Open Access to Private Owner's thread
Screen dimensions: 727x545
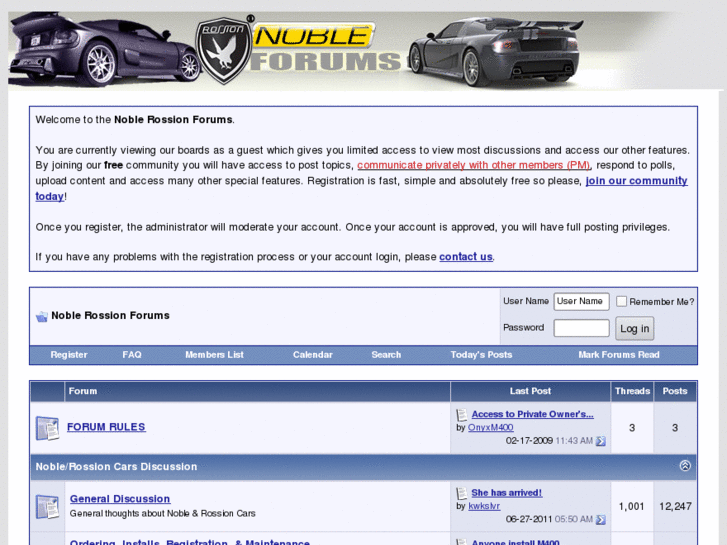point(532,414)
